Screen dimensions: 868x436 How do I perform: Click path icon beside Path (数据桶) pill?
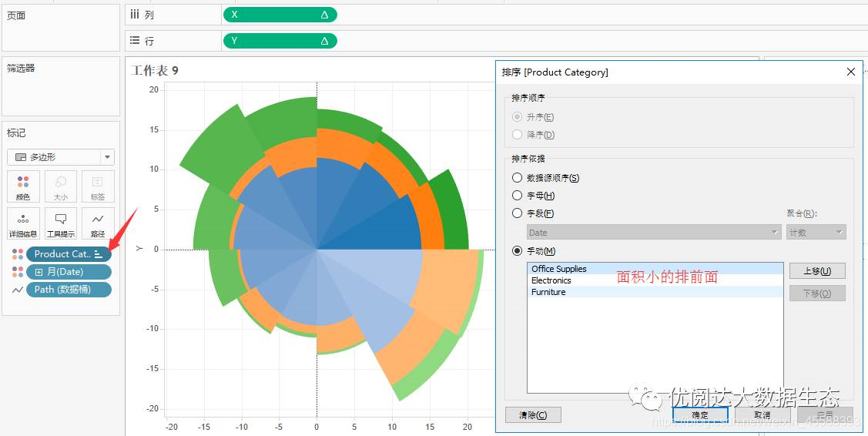(x=18, y=290)
